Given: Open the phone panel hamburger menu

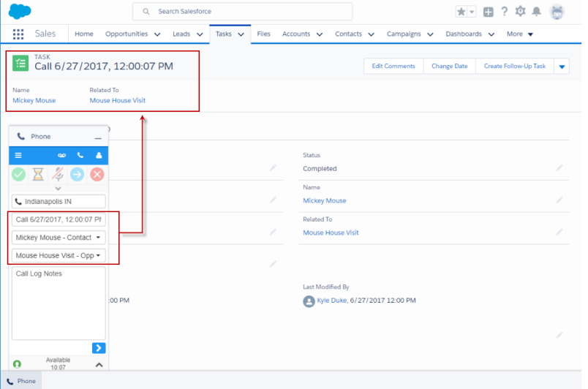Looking at the screenshot, I should pos(18,156).
